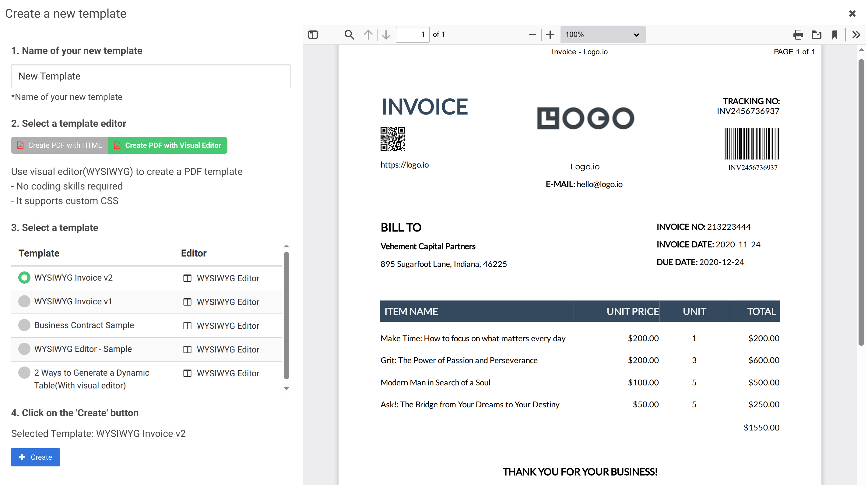The width and height of the screenshot is (868, 485).
Task: Expand the extra PDF toolbar options
Action: (x=856, y=34)
